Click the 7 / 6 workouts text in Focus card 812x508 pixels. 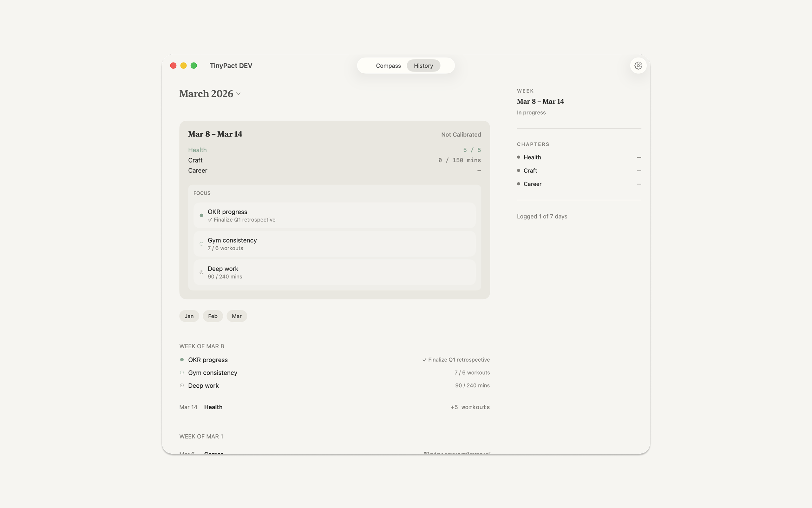click(225, 248)
